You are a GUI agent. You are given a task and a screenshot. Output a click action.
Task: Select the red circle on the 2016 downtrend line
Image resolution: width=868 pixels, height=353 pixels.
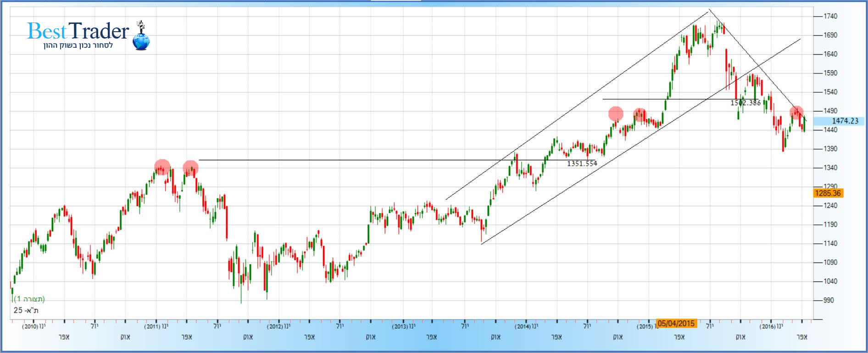click(796, 112)
